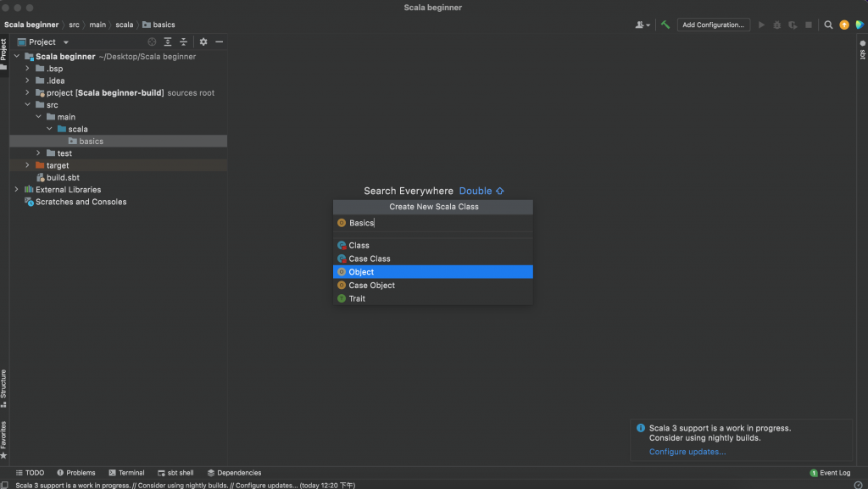
Task: Click main breadcrumb in navigation bar
Action: [97, 25]
